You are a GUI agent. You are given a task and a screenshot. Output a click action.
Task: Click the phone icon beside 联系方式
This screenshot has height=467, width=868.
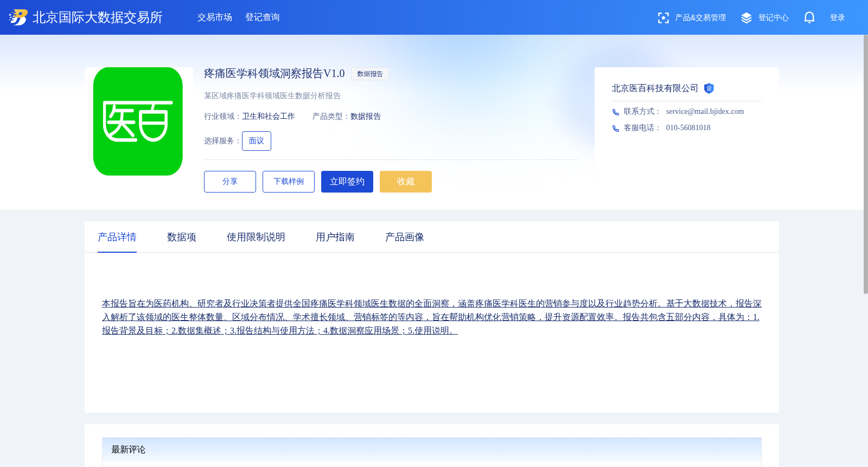coord(616,112)
